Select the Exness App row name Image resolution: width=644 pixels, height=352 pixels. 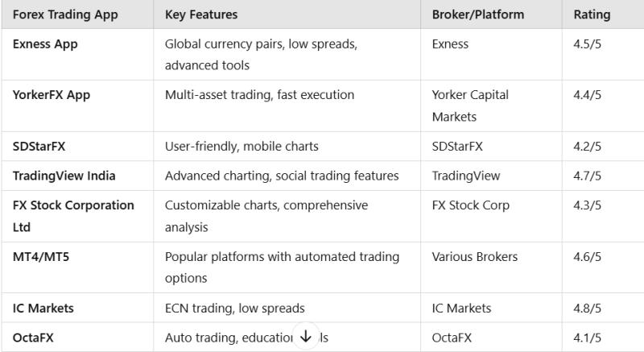point(45,44)
